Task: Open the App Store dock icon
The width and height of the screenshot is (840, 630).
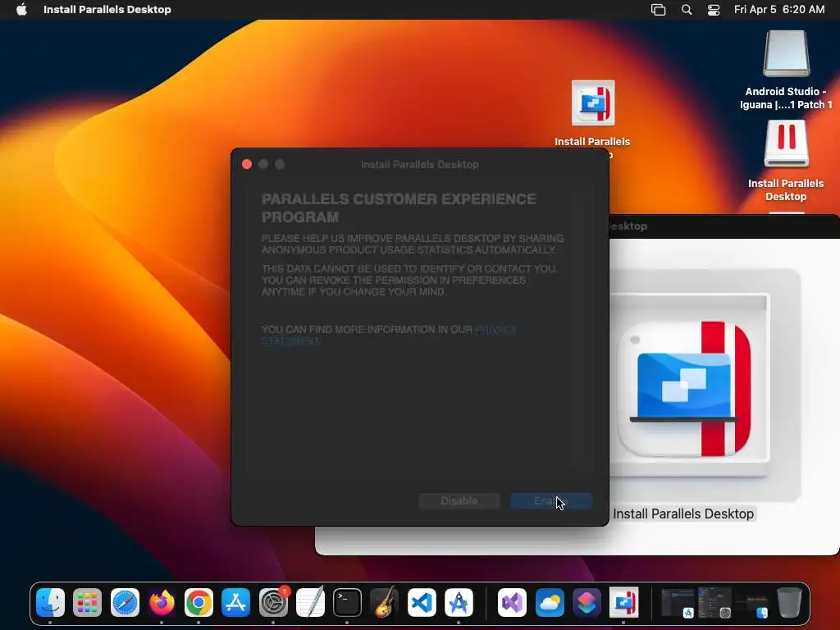Action: click(x=235, y=603)
